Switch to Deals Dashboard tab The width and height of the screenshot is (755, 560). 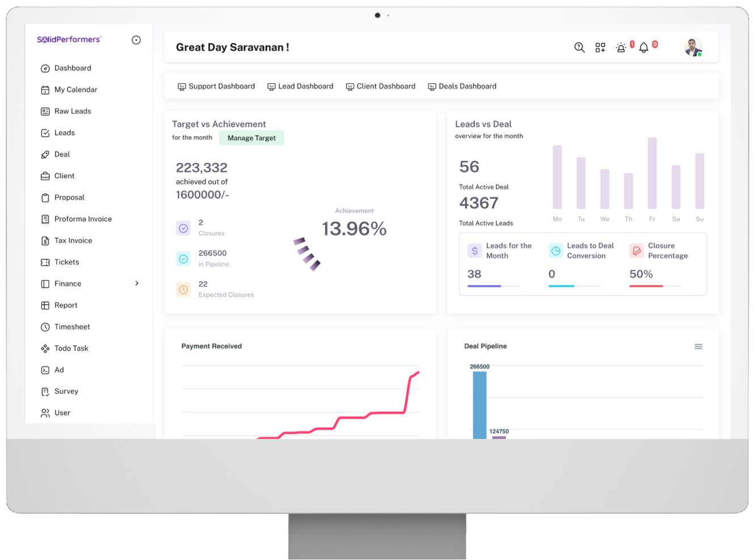462,86
